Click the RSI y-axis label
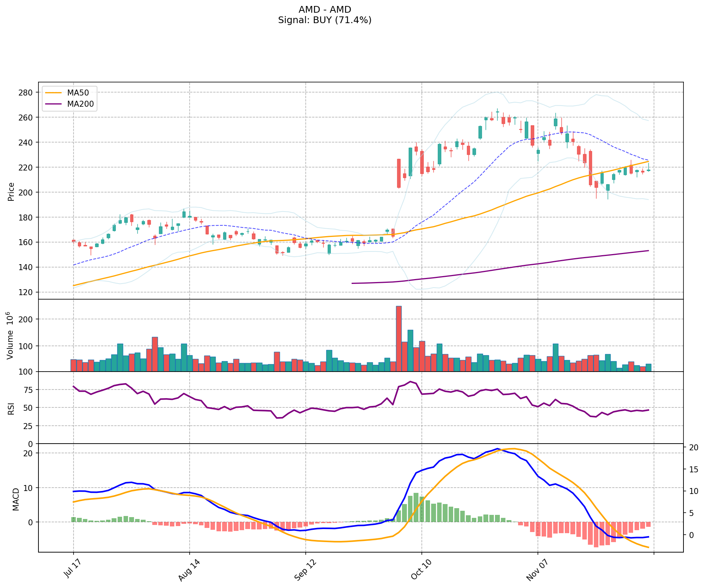704x588 pixels. point(11,408)
